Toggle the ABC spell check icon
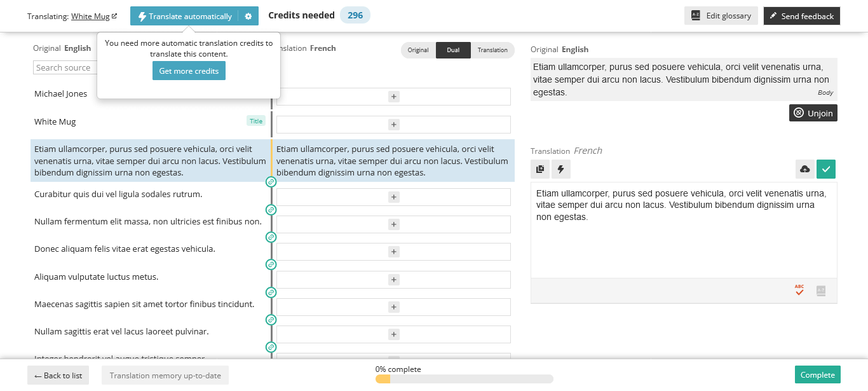Screen dimensions: 868x391 [799, 291]
